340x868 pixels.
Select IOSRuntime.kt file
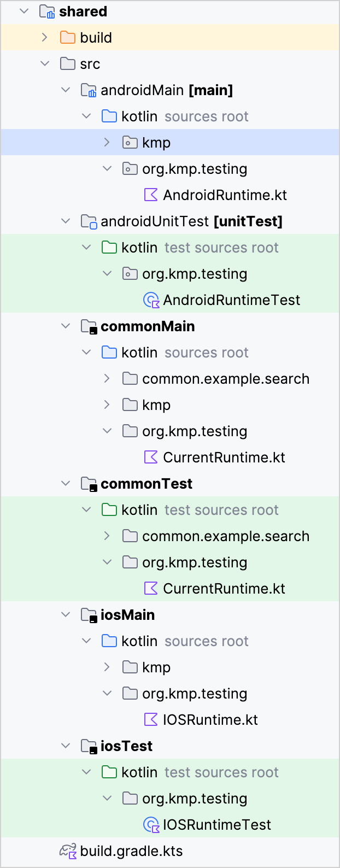pos(210,720)
